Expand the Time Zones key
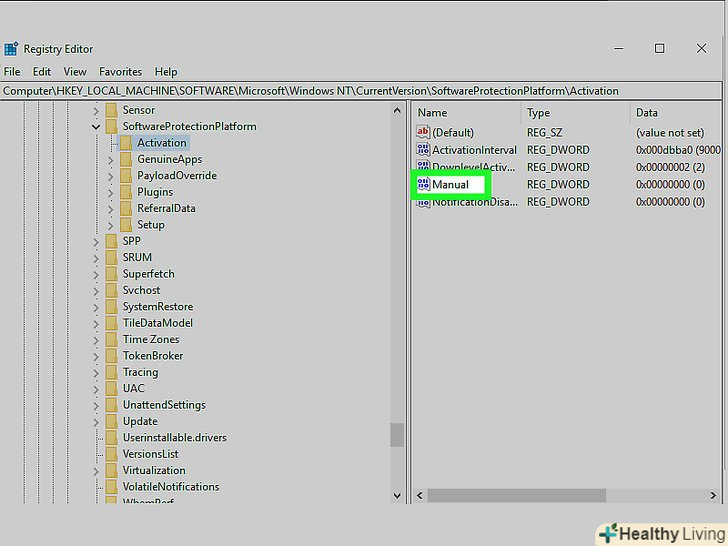Screen dimensions: 728x546 96,340
